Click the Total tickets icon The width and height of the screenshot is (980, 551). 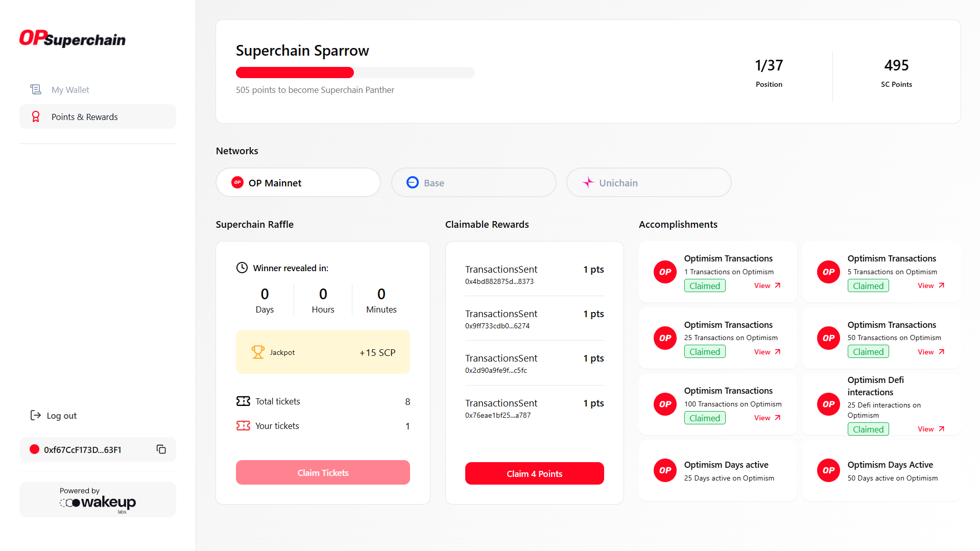tap(243, 401)
